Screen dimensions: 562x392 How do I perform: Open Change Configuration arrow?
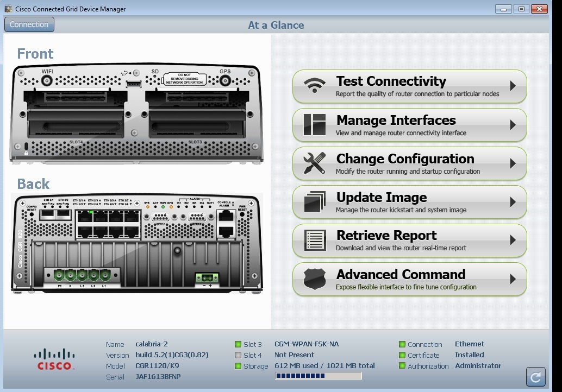click(x=513, y=163)
